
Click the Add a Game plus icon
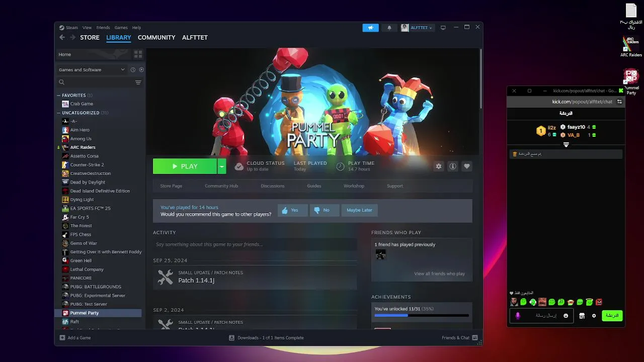point(62,338)
